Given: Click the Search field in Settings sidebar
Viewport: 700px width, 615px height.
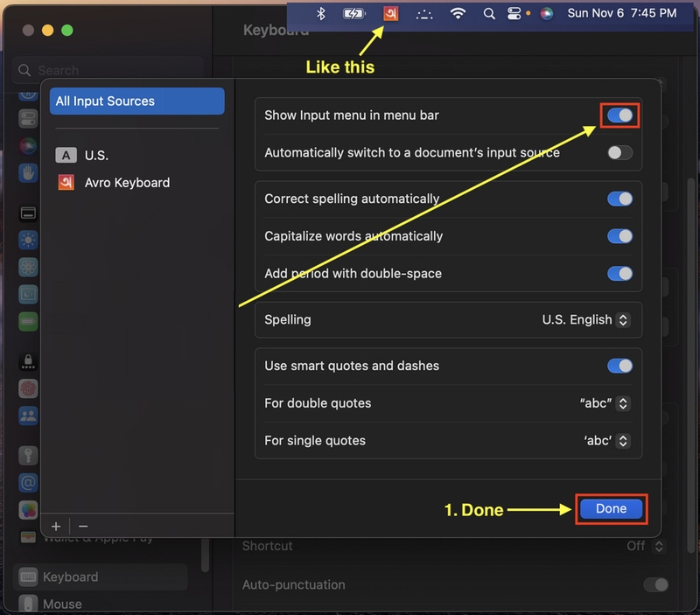Looking at the screenshot, I should tap(108, 71).
